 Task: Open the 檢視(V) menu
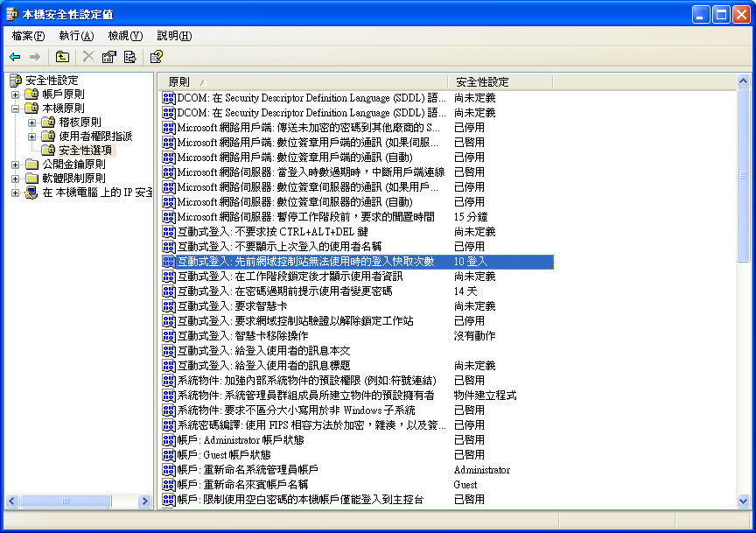(x=125, y=36)
